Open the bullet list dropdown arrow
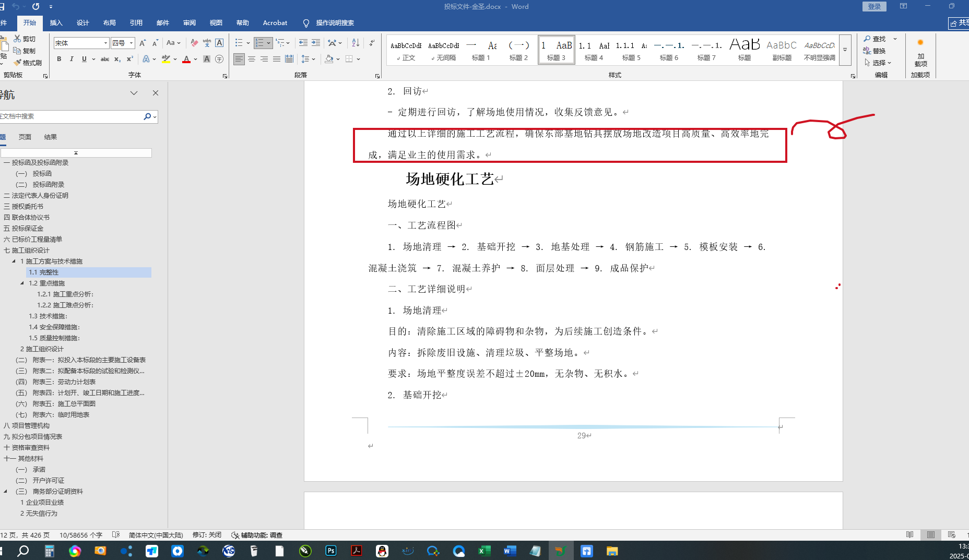Screen dimensions: 969x560 (248, 43)
